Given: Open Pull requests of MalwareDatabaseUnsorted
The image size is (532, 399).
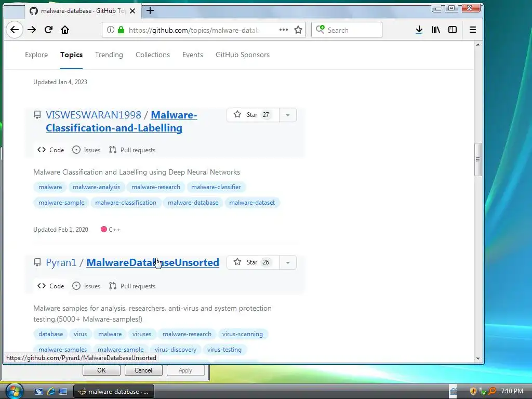Looking at the screenshot, I should [132, 286].
